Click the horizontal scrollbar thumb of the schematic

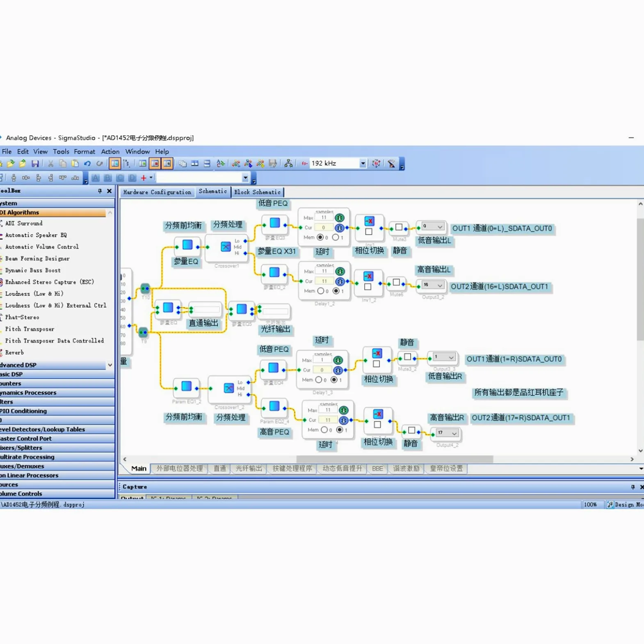[395, 459]
